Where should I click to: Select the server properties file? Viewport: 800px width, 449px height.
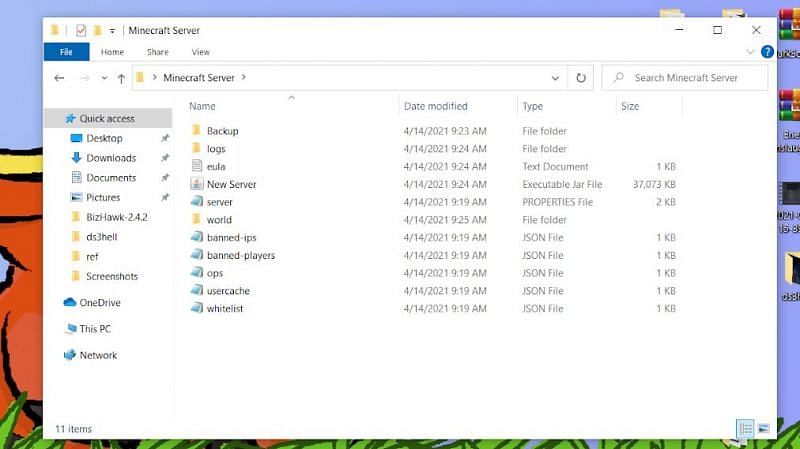tap(219, 202)
